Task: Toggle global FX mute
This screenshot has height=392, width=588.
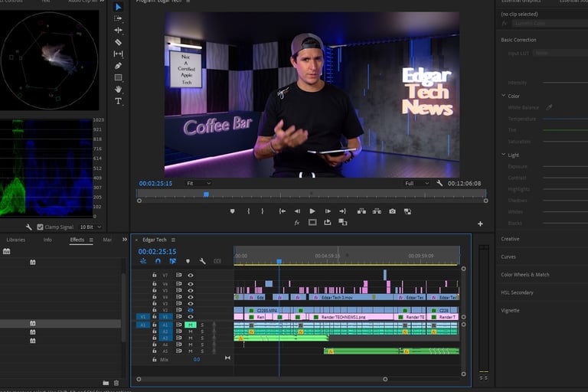Action: point(297,223)
